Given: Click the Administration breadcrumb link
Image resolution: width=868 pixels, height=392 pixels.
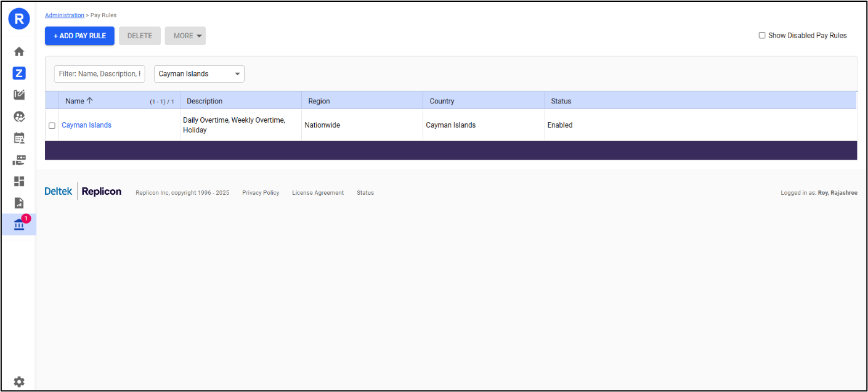Looking at the screenshot, I should (64, 15).
